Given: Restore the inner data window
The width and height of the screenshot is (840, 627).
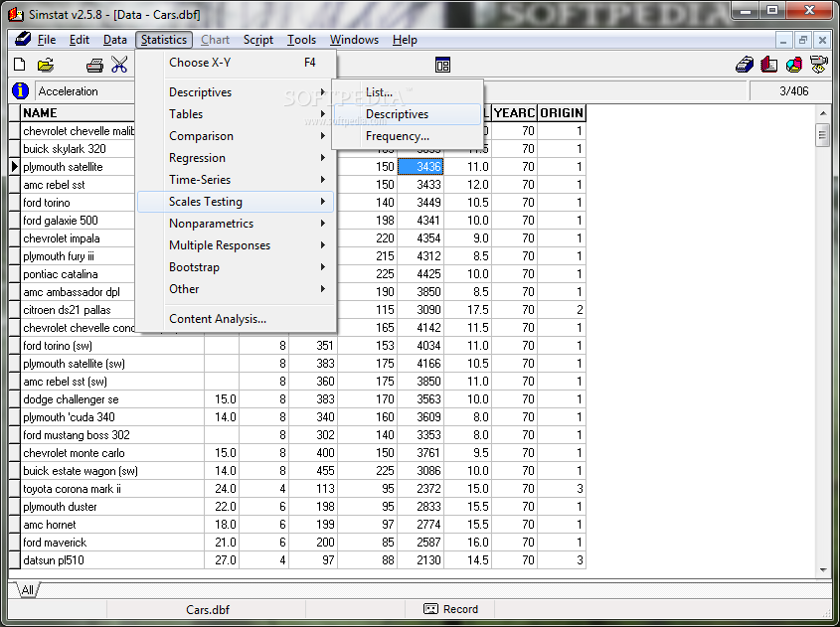Looking at the screenshot, I should pyautogui.click(x=802, y=40).
